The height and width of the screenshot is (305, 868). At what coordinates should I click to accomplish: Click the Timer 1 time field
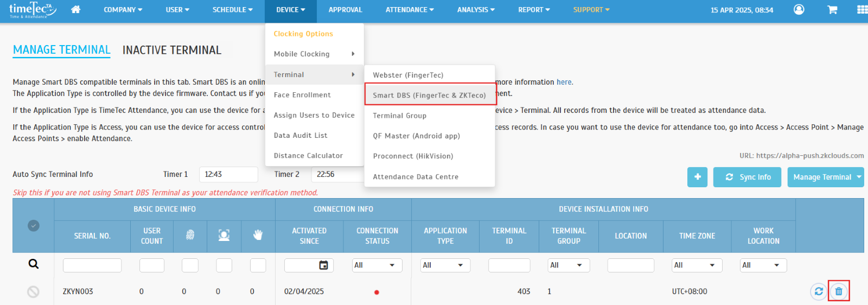tap(228, 174)
